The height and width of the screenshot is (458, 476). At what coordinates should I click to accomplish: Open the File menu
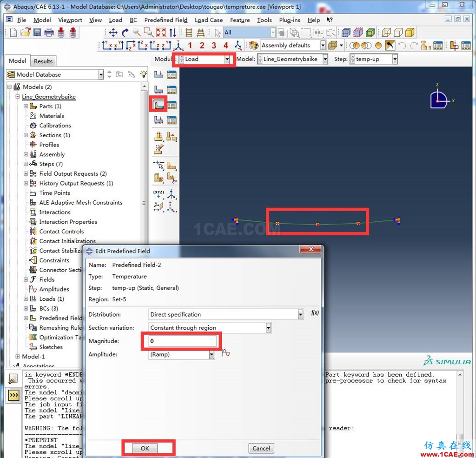[x=21, y=20]
